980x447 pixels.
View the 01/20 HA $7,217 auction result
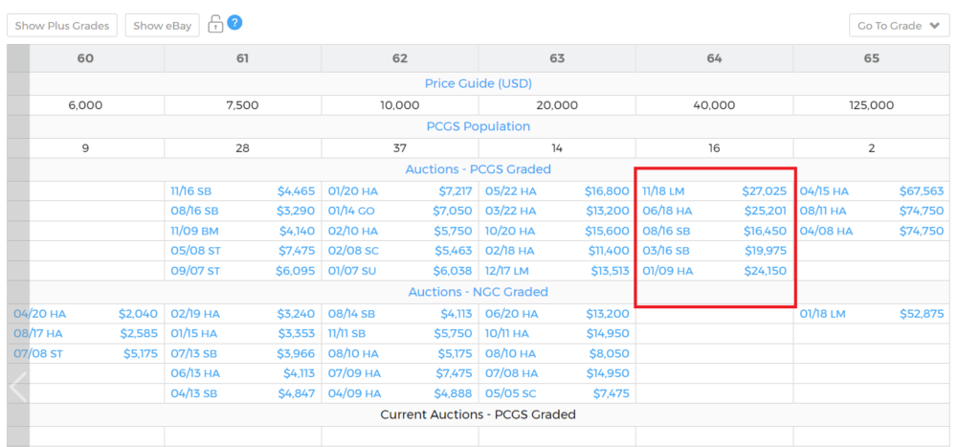point(400,191)
